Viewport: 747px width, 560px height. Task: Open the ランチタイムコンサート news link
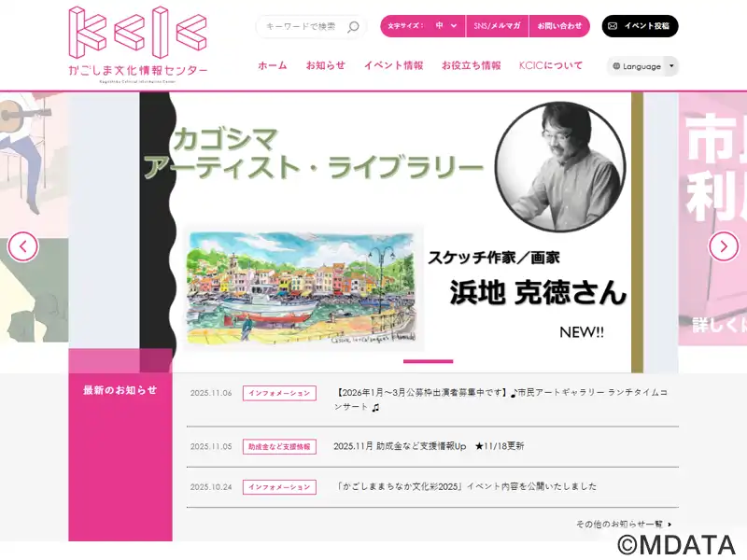point(500,399)
